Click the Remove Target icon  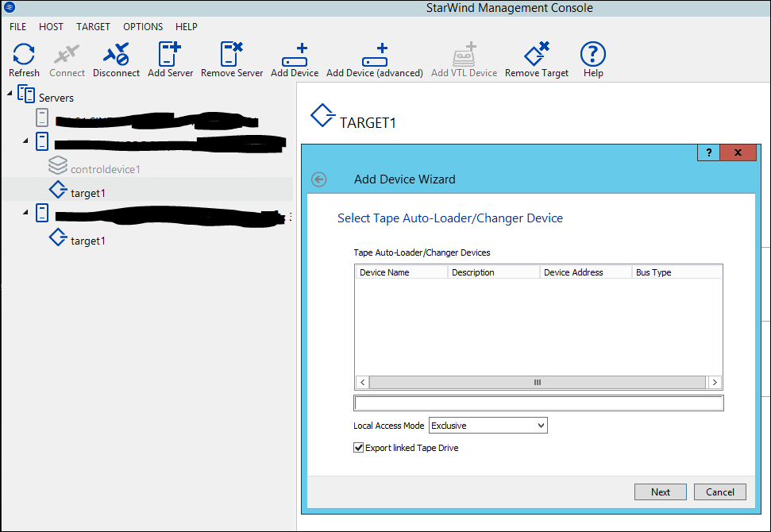[537, 54]
